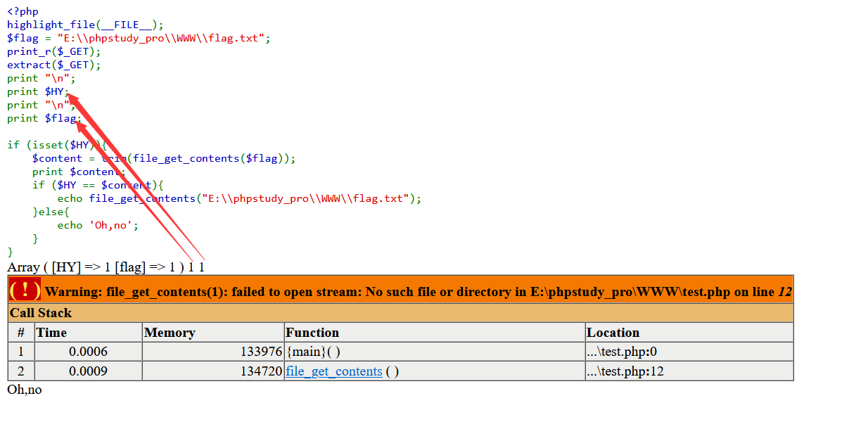Click the Location column header
Image resolution: width=868 pixels, height=429 pixels.
click(613, 333)
